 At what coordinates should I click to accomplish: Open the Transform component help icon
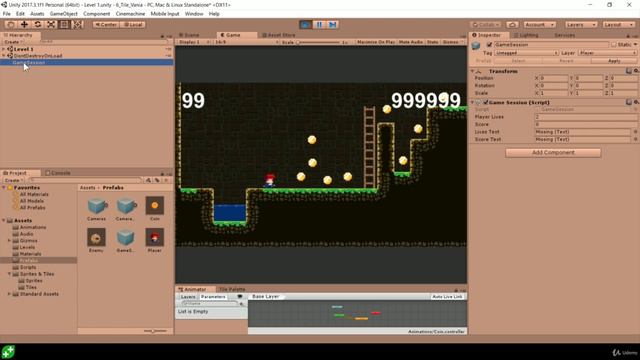tap(629, 71)
